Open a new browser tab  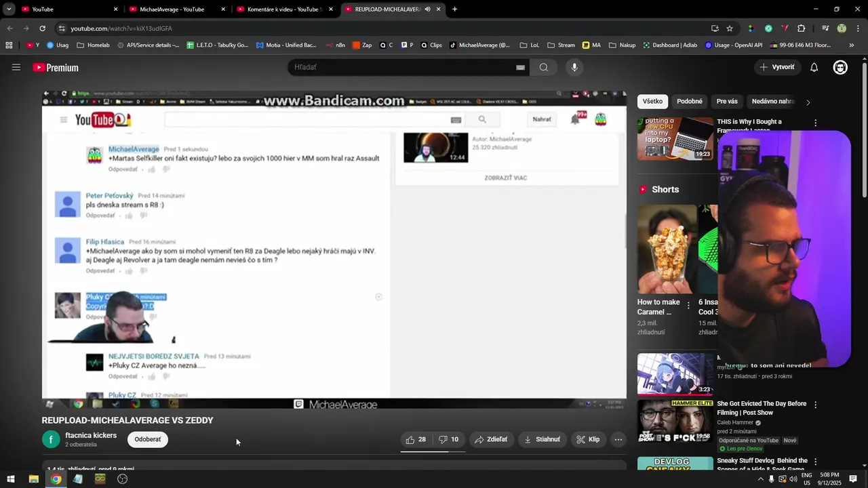454,9
